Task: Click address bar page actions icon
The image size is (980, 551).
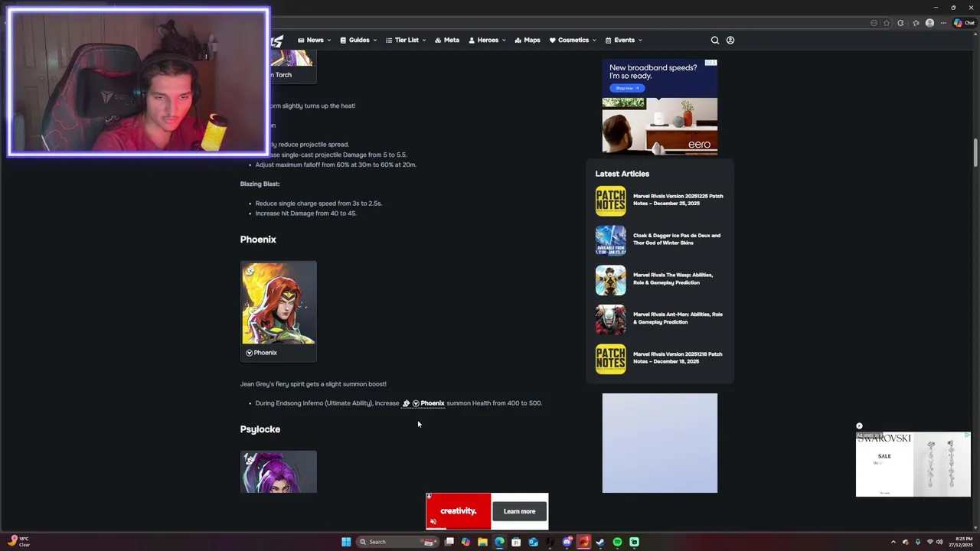Action: click(x=874, y=23)
